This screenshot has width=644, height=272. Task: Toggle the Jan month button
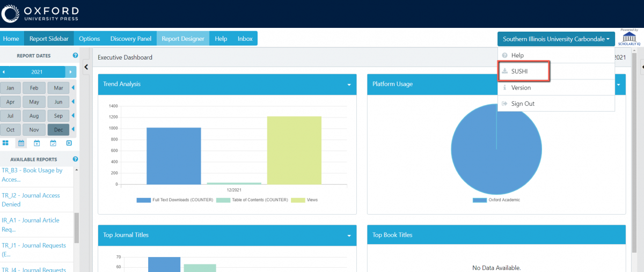[x=11, y=88]
